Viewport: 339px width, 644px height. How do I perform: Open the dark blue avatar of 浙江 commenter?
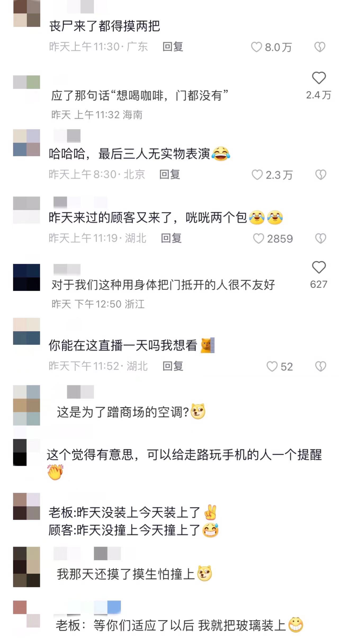[26, 277]
